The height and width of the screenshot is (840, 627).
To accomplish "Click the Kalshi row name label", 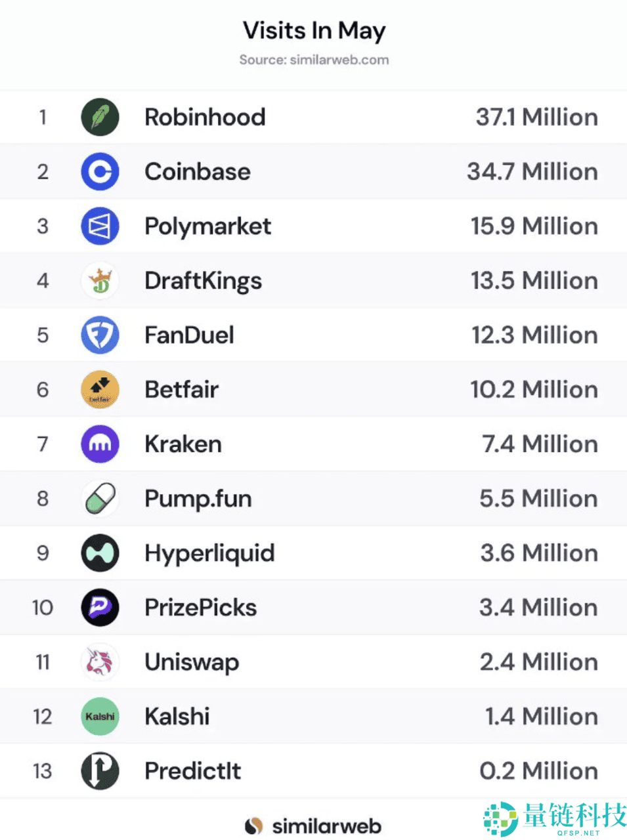I will pyautogui.click(x=177, y=717).
